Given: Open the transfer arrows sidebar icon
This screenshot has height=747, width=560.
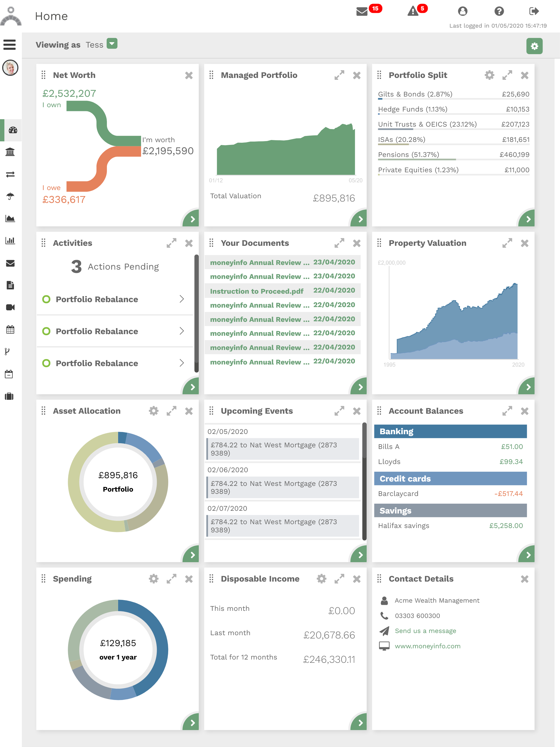Looking at the screenshot, I should click(10, 174).
